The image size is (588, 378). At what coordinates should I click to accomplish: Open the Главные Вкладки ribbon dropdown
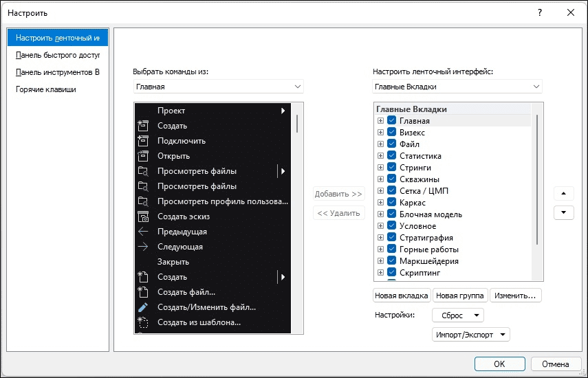[x=457, y=87]
